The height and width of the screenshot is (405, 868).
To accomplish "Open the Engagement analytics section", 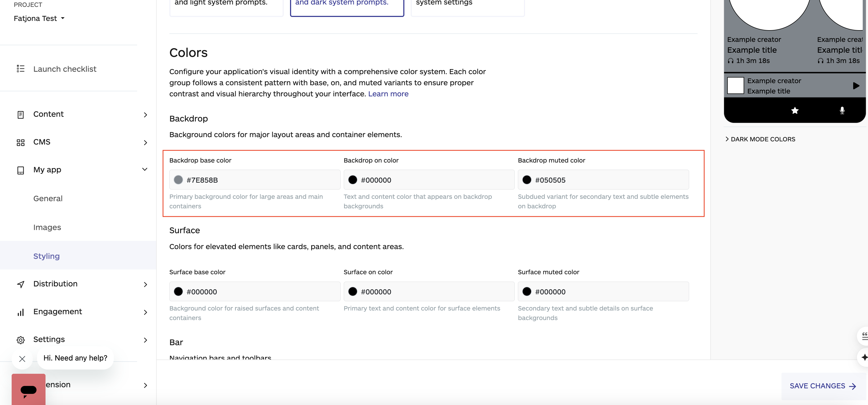I will (58, 312).
